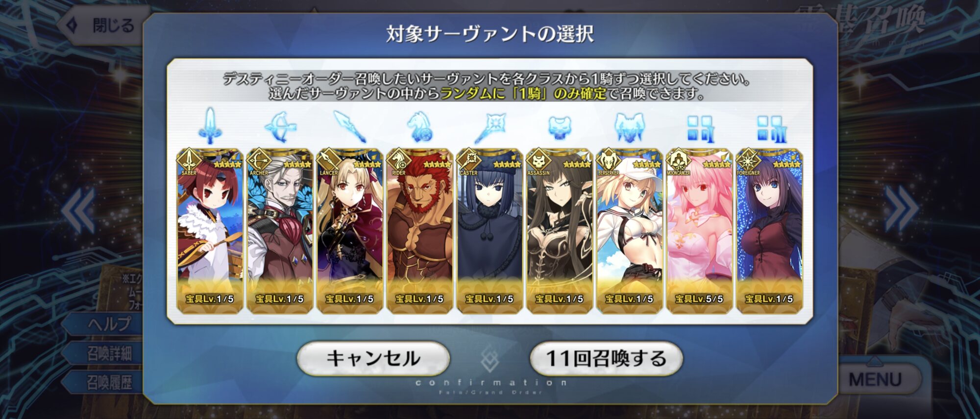Select the Lancer class spear icon

tap(349, 126)
